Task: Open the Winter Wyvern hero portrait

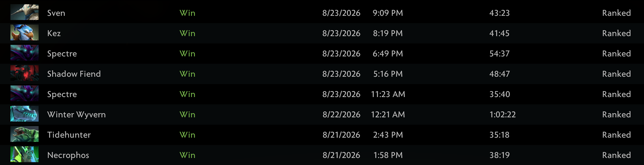Action: tap(25, 114)
